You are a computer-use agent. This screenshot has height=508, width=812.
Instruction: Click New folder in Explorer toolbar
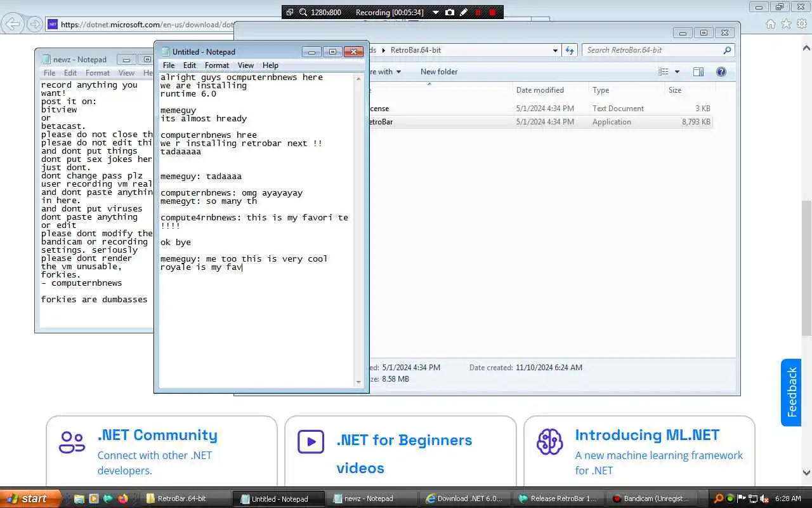[x=439, y=72]
